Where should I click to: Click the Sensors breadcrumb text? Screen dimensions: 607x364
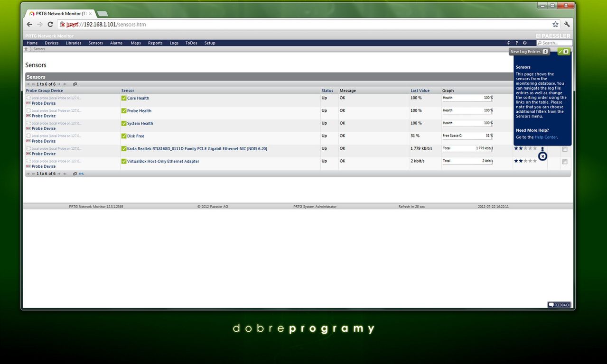39,49
